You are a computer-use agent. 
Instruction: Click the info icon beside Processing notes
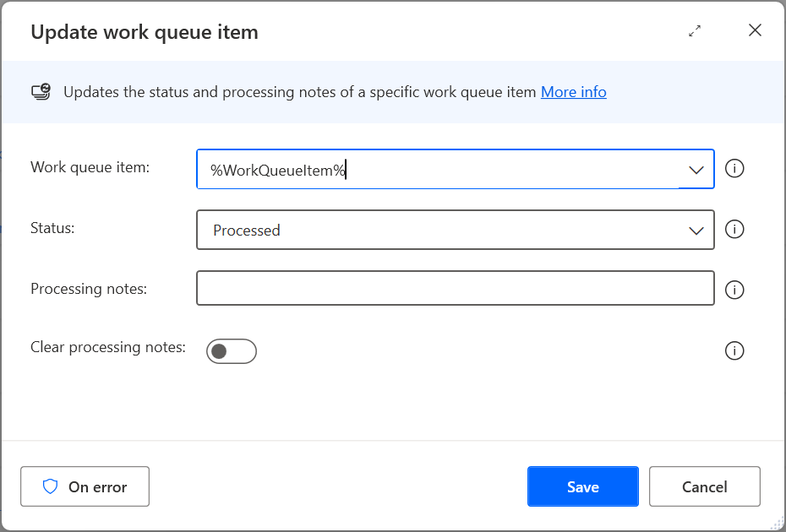pyautogui.click(x=734, y=290)
